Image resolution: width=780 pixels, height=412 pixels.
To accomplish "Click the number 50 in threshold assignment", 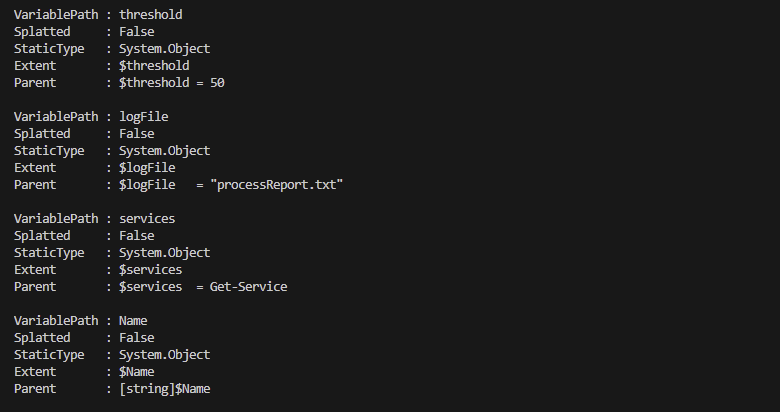I will click(217, 83).
